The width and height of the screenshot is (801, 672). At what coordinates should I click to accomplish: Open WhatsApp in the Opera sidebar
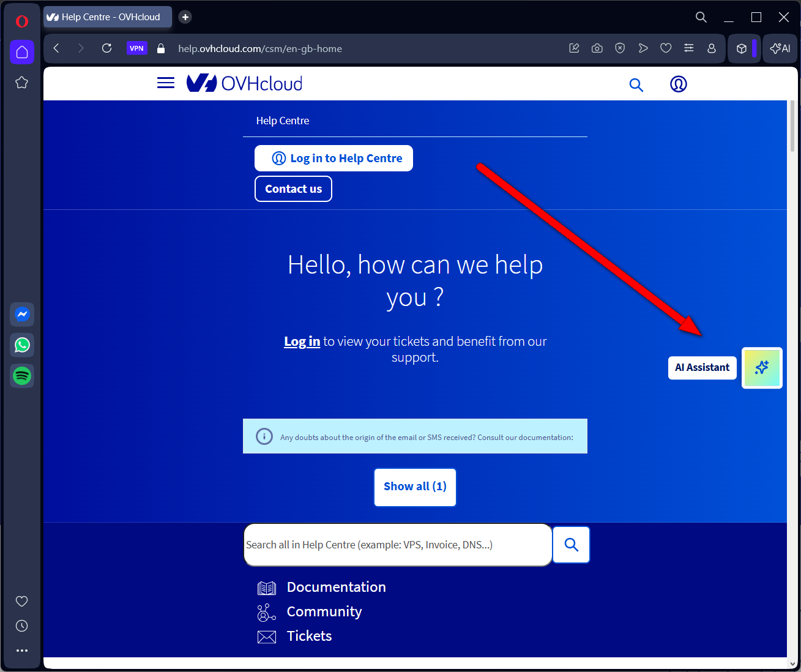pos(22,345)
